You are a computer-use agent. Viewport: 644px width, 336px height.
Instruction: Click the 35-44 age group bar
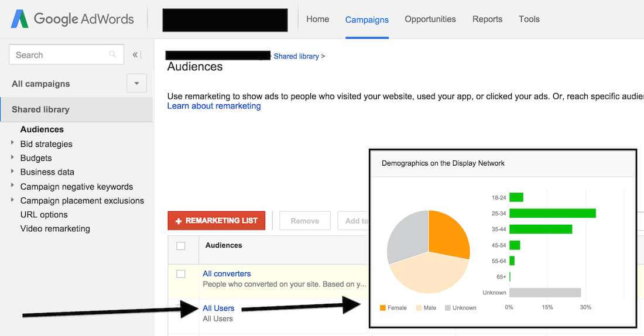[x=540, y=229]
